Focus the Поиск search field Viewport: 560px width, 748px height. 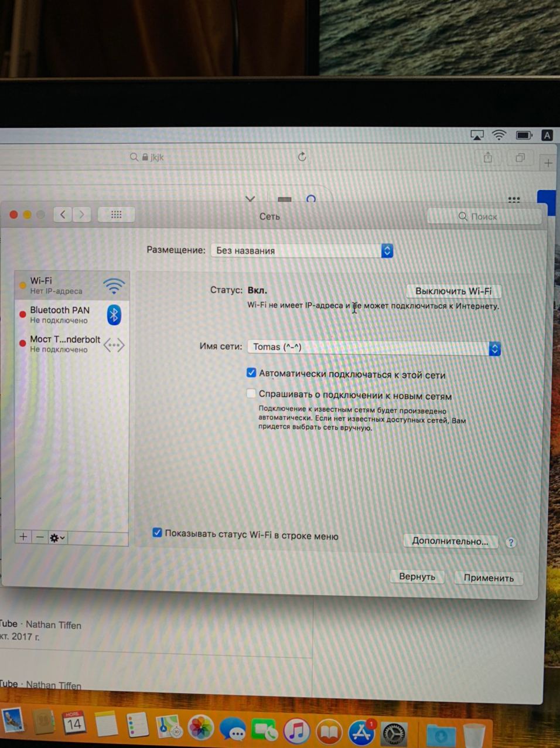[x=485, y=216]
